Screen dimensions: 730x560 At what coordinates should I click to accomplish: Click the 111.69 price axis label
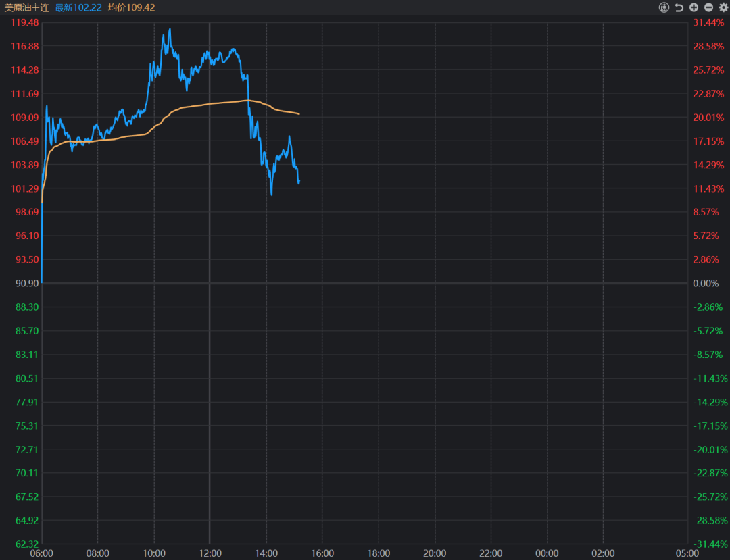click(x=25, y=93)
